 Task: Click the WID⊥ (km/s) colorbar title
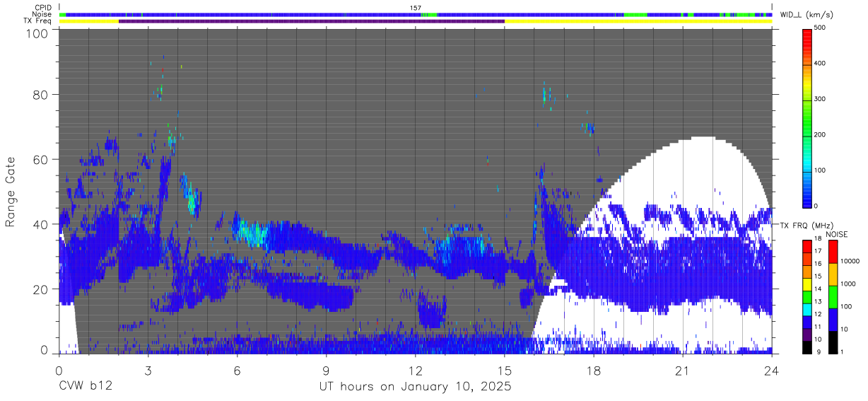(806, 14)
